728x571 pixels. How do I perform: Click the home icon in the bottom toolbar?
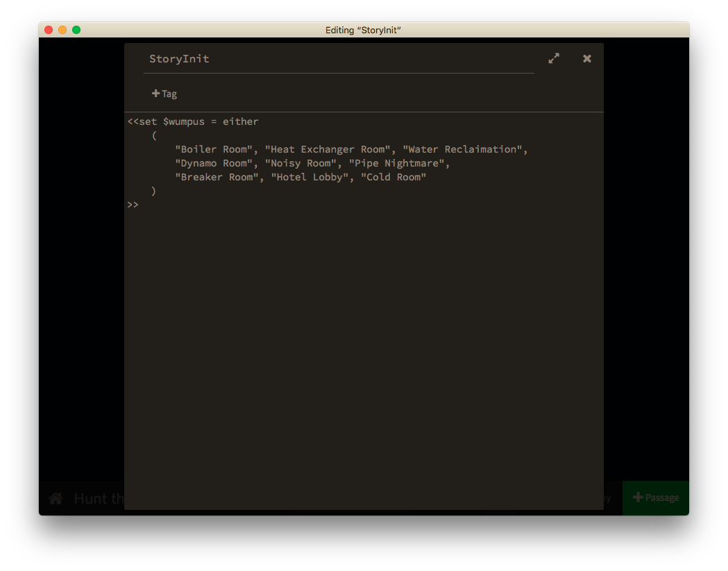(x=55, y=497)
